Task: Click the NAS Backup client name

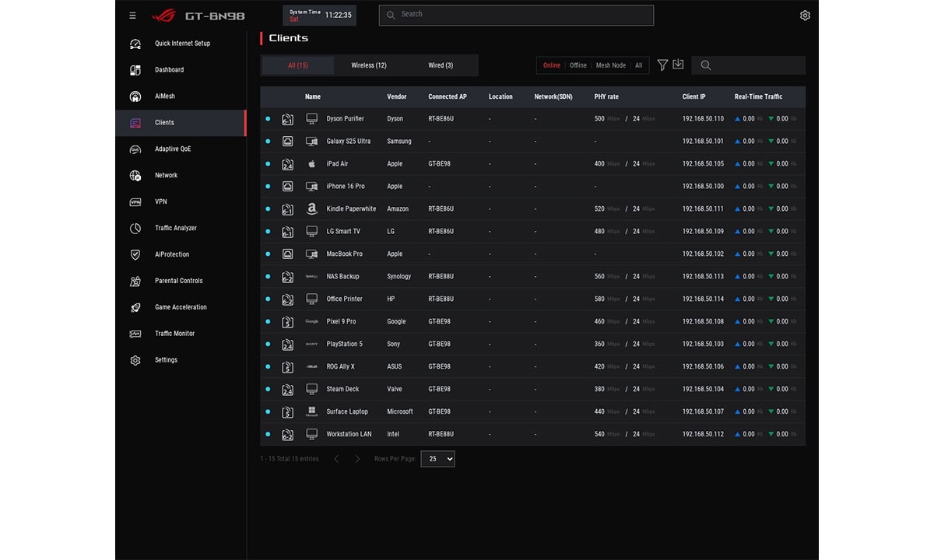Action: [x=343, y=277]
